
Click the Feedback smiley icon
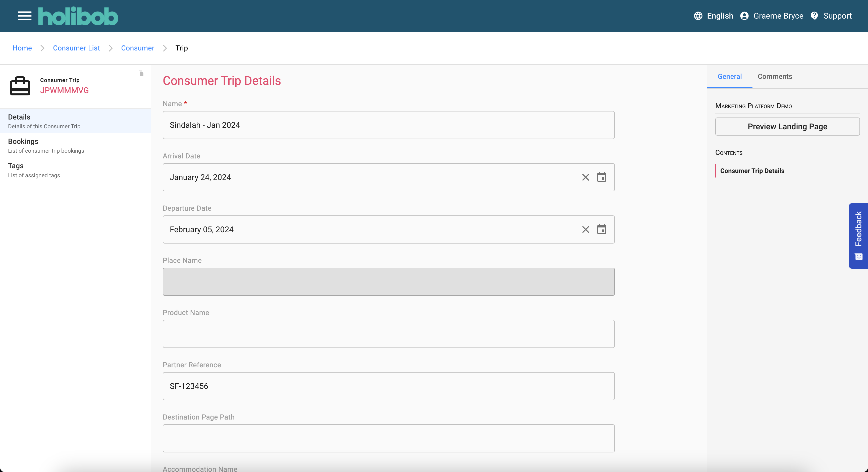pos(858,257)
